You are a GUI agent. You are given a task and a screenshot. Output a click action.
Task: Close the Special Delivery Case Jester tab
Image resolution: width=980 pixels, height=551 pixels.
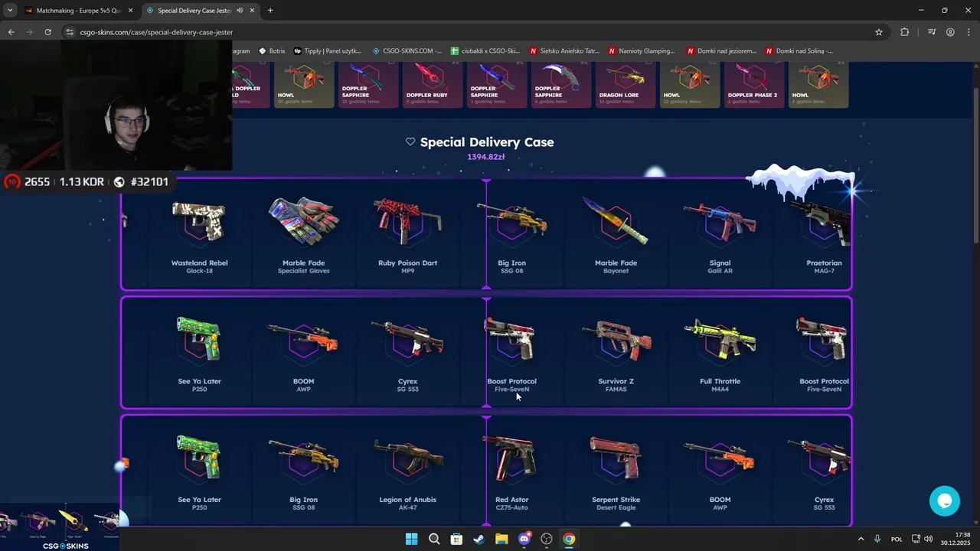tap(252, 11)
